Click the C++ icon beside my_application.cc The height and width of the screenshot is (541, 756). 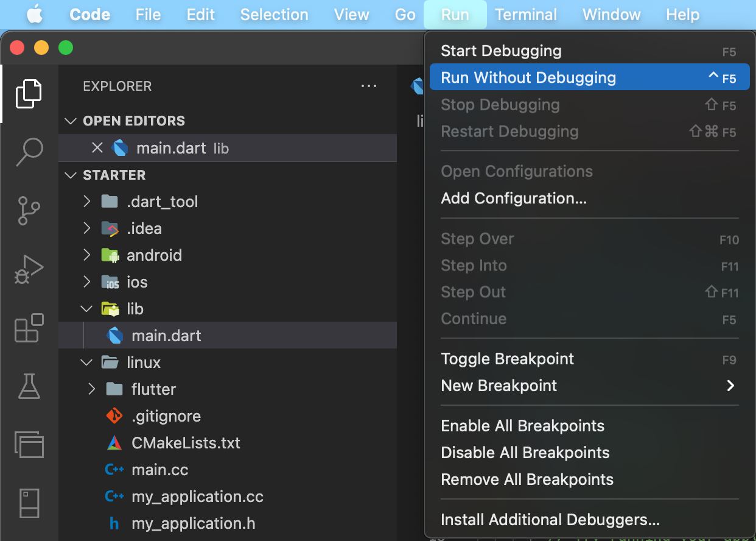coord(114,497)
